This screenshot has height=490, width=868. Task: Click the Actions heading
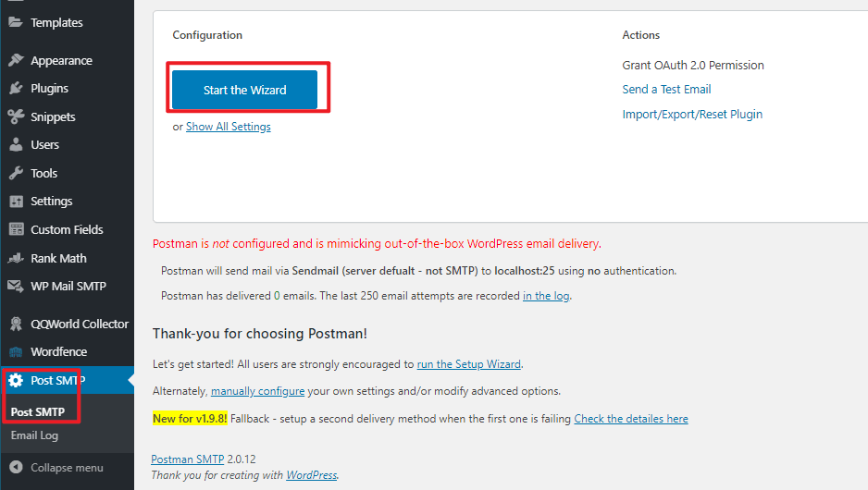[x=641, y=35]
